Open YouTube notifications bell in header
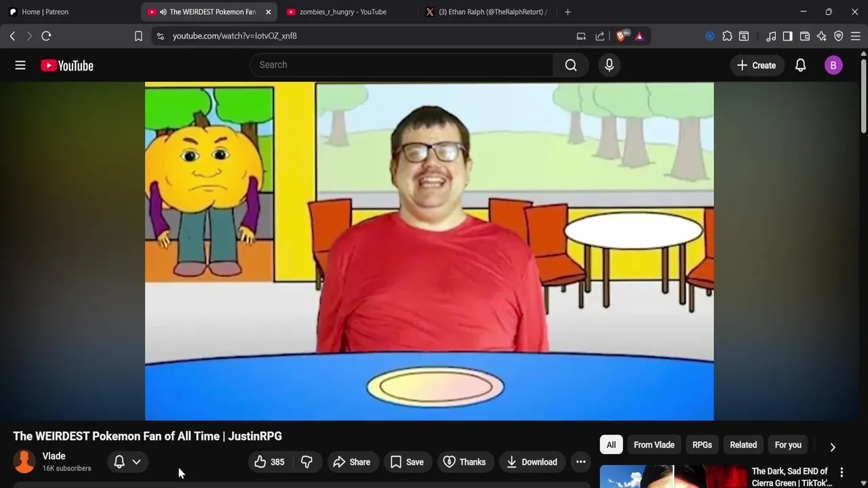868x488 pixels. pyautogui.click(x=800, y=65)
